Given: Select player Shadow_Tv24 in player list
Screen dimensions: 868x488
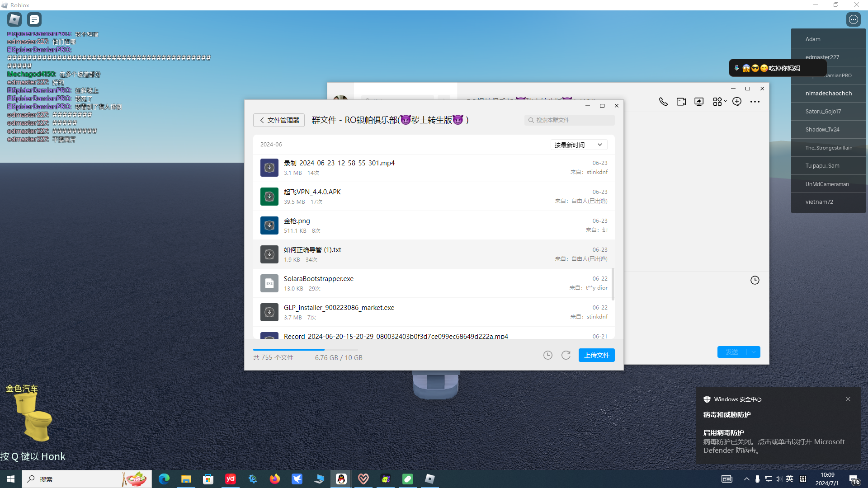Looking at the screenshot, I should tap(828, 130).
